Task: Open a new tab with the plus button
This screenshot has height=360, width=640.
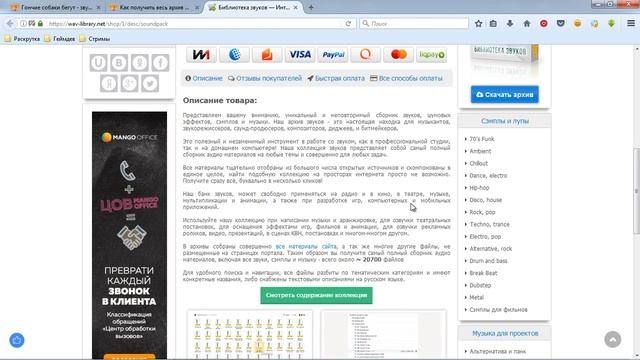Action: coord(311,7)
